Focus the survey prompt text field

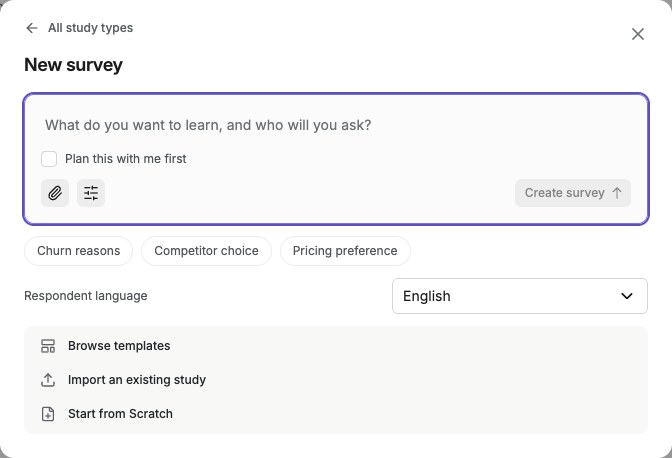[336, 125]
